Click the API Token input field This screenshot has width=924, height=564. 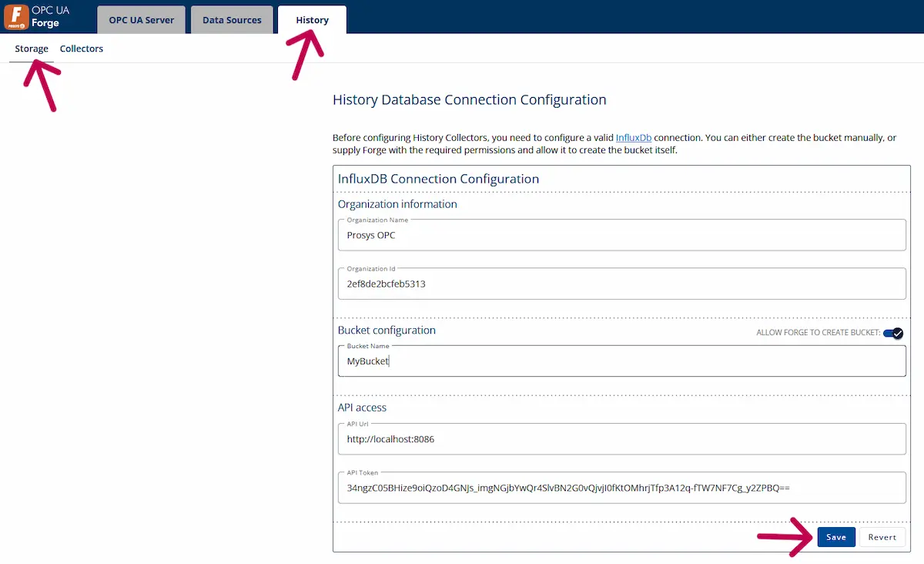tap(621, 488)
